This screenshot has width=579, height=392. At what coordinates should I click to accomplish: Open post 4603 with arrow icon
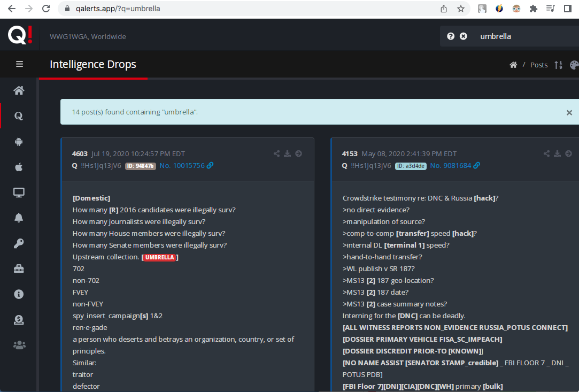pos(298,153)
